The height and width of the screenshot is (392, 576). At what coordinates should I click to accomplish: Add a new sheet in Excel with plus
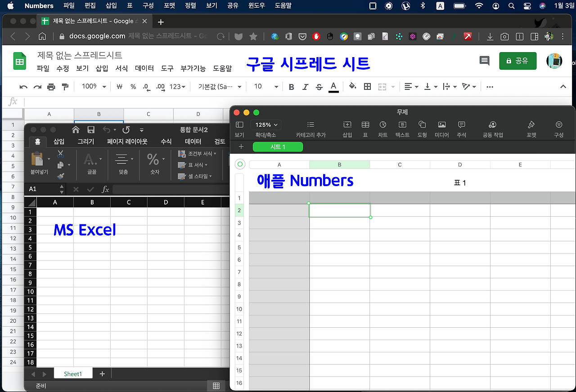(x=102, y=374)
